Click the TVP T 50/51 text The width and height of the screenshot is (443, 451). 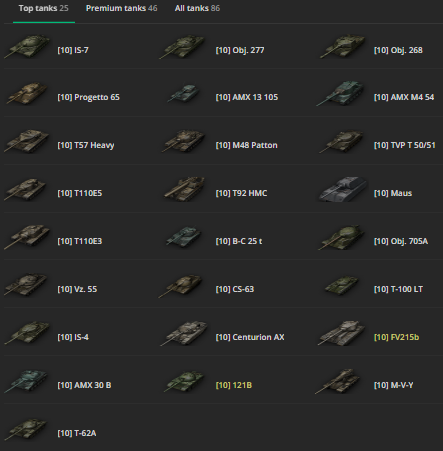click(404, 145)
